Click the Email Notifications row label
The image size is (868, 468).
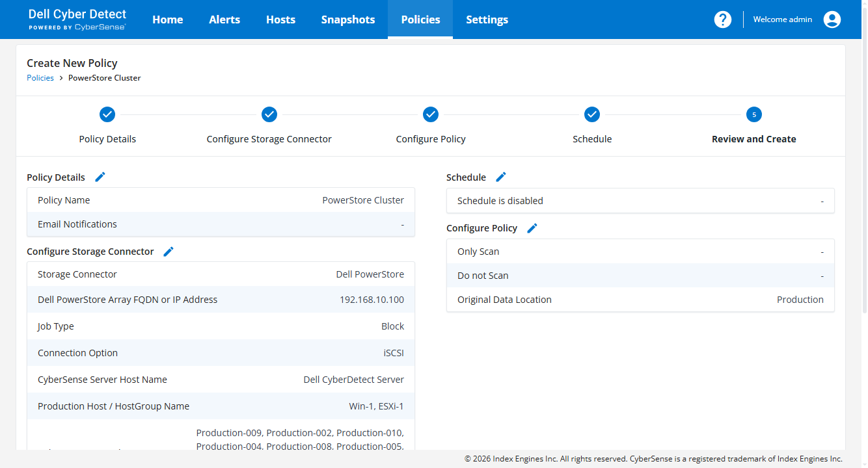[77, 224]
